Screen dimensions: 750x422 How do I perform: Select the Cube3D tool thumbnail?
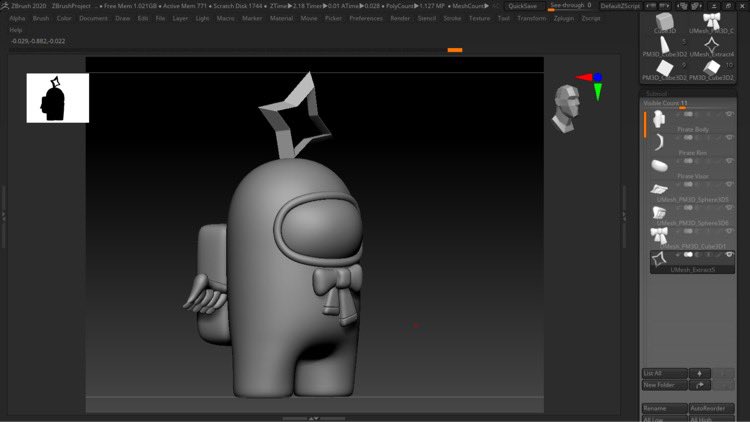pos(664,23)
